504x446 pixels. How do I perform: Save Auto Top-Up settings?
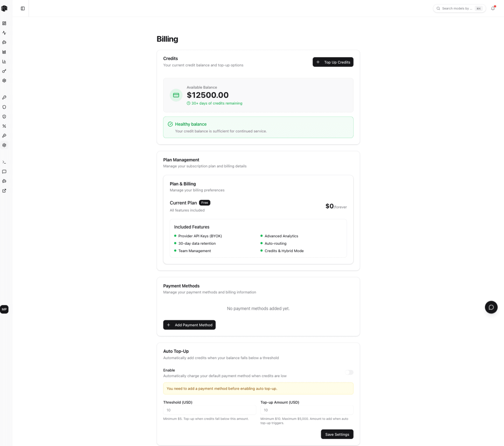click(337, 434)
